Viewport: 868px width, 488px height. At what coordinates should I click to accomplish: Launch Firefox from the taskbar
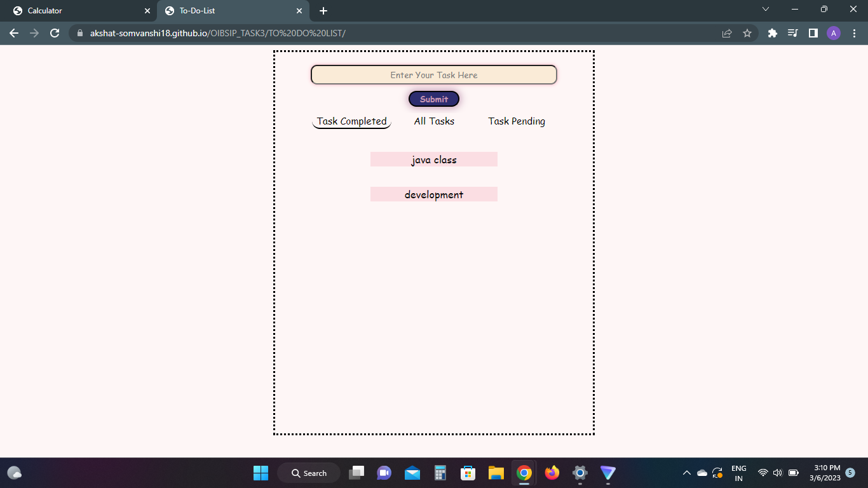[x=552, y=473]
